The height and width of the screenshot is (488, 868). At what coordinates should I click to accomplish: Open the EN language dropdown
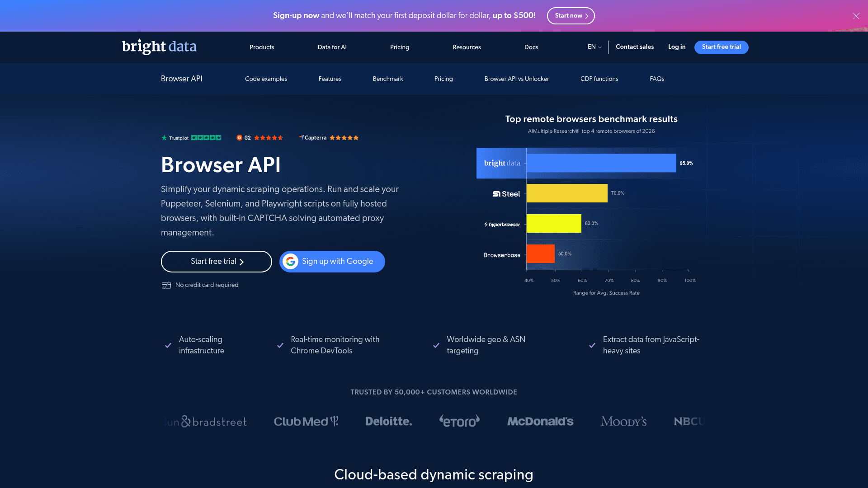[594, 47]
